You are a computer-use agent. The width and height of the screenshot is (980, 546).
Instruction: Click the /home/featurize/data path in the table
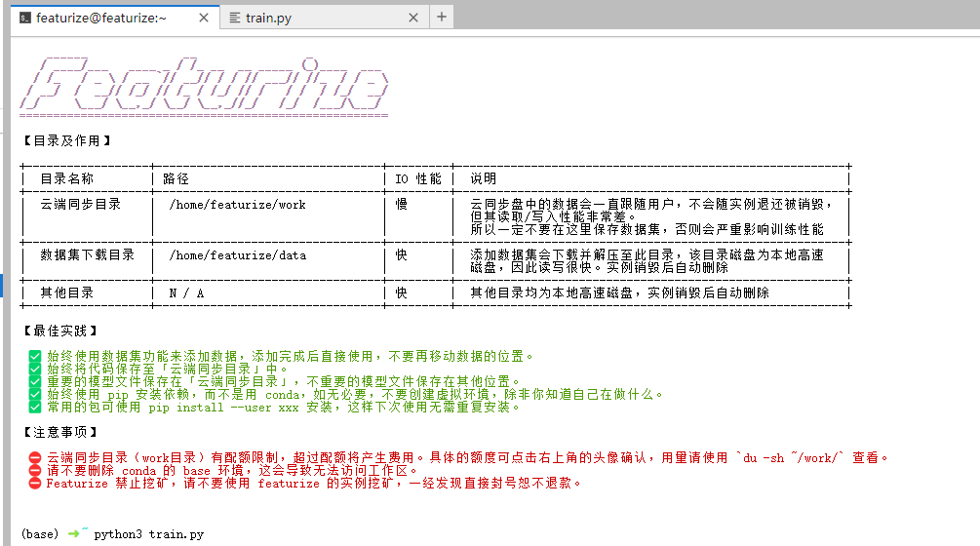(x=237, y=255)
